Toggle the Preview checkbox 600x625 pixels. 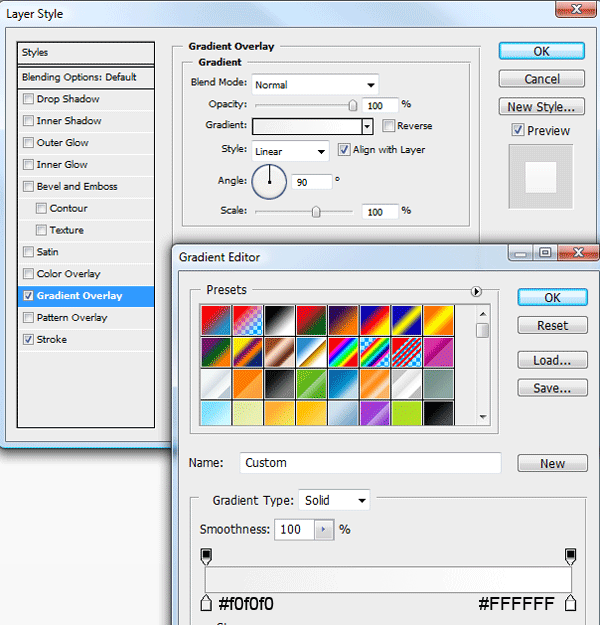(518, 130)
